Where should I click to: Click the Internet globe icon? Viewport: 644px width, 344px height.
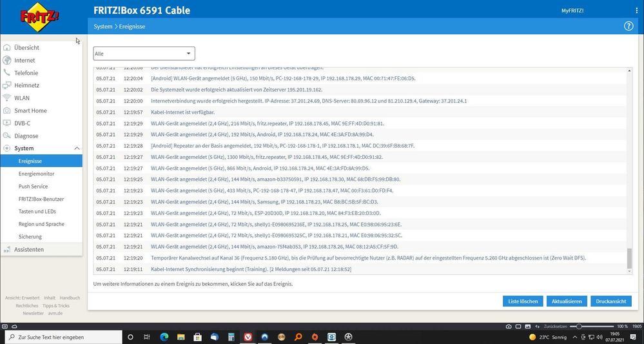pyautogui.click(x=6, y=60)
